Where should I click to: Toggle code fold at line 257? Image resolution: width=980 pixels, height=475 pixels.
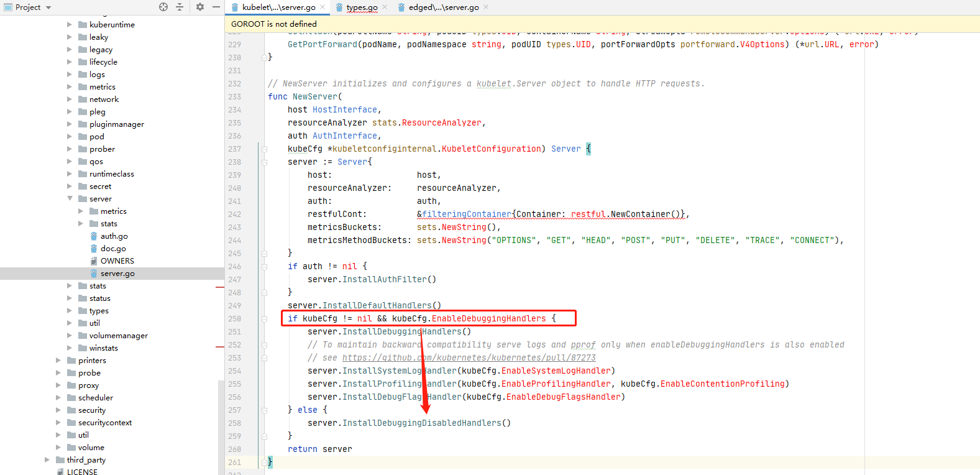[264, 410]
